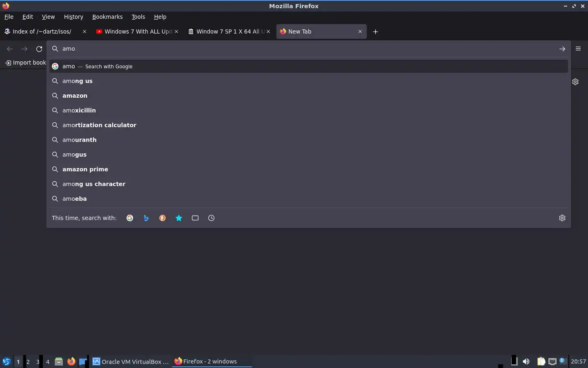This screenshot has width=588, height=368.
Task: Switch to workspace 3 in the pager
Action: pos(38,361)
